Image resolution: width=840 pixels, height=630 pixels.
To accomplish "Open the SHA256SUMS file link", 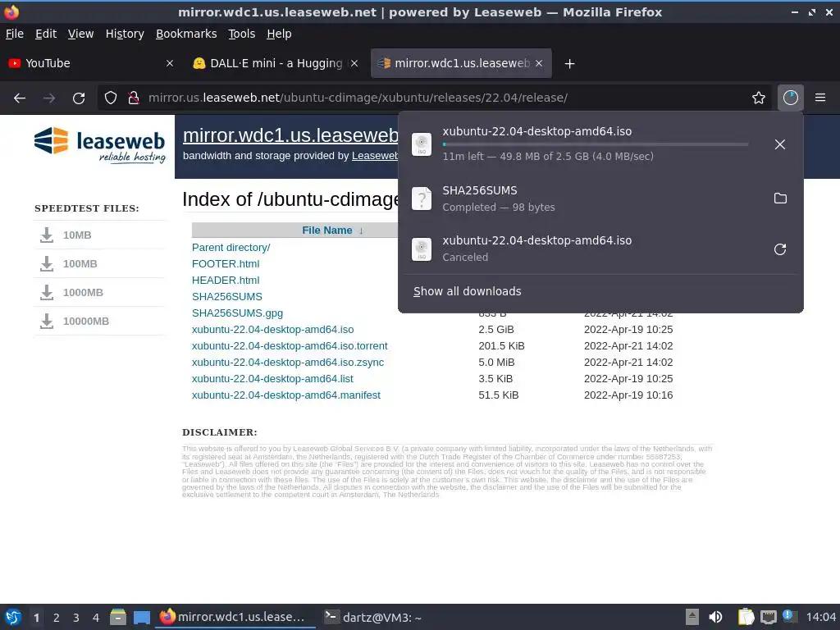I will tap(227, 297).
